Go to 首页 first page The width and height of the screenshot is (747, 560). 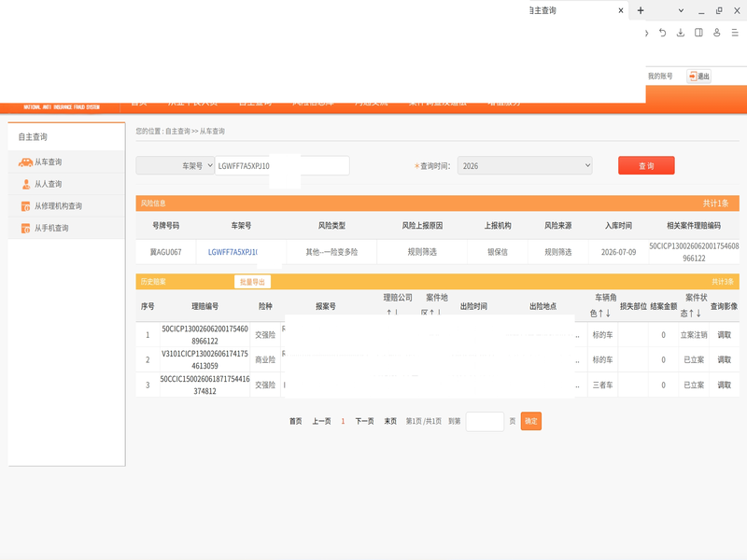[x=295, y=422]
